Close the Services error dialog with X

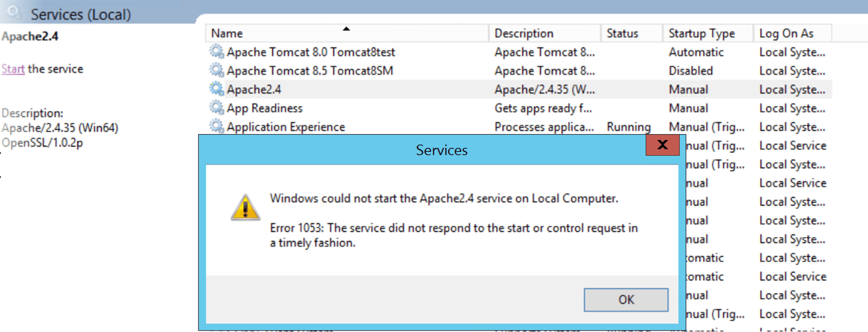[x=662, y=145]
